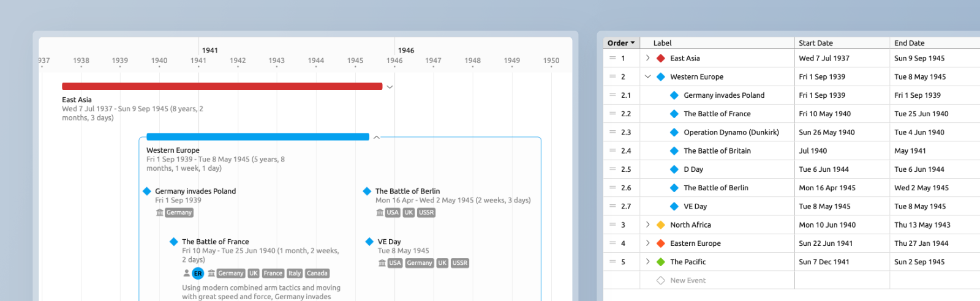Collapse Western Europe group chevron on timeline

[377, 137]
